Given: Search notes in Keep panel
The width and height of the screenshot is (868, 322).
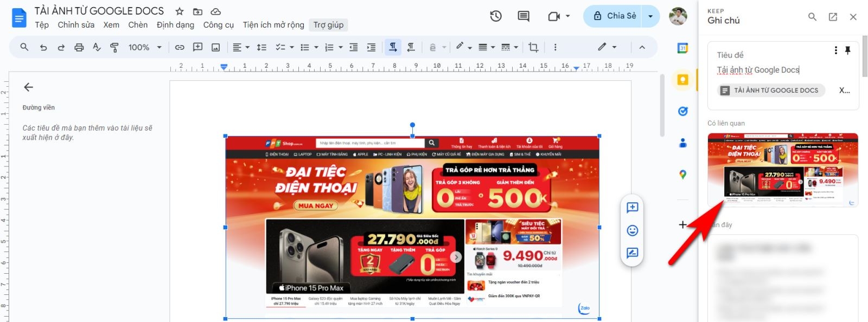Looking at the screenshot, I should tap(812, 17).
